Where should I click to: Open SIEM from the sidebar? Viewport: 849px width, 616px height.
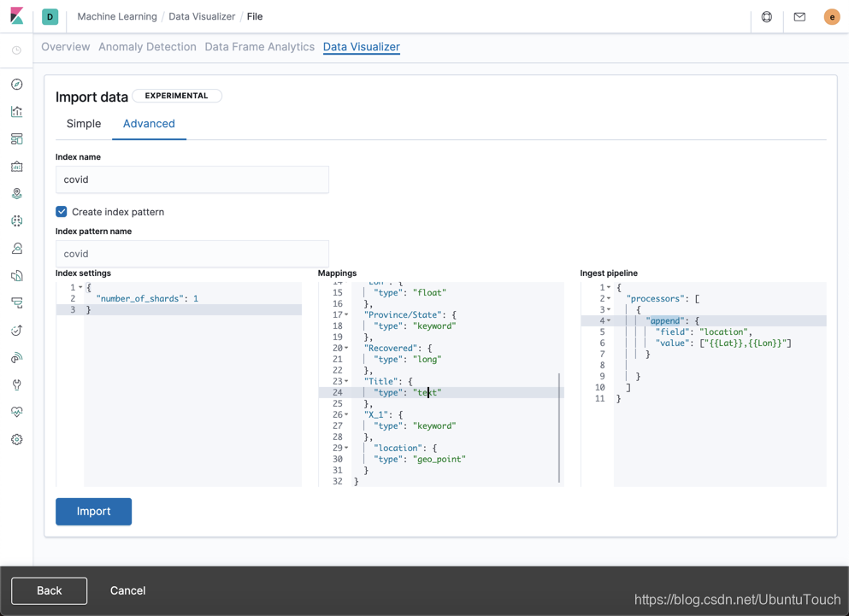17,358
